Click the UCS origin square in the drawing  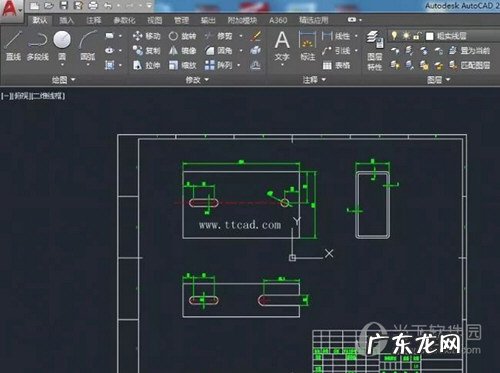click(x=292, y=258)
